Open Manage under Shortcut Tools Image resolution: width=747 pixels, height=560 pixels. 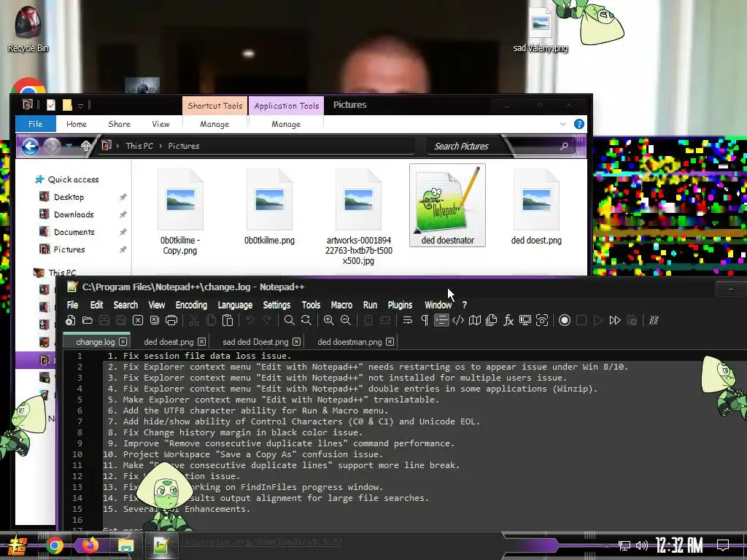(214, 124)
